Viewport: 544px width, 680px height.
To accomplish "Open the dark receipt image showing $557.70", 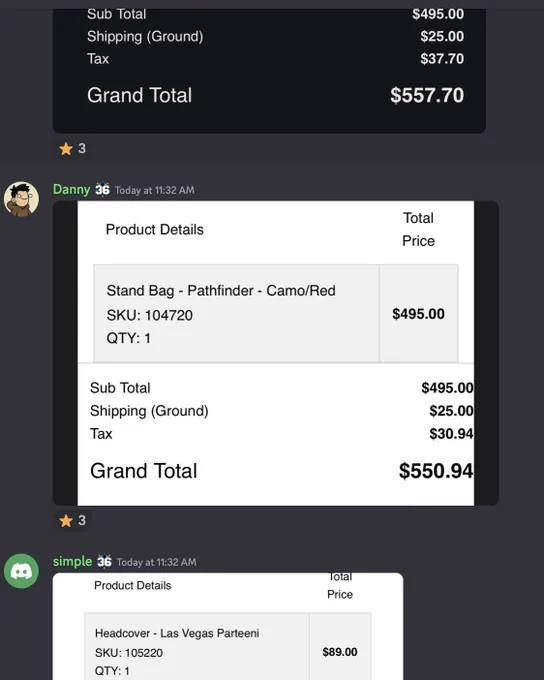I will coord(269,71).
